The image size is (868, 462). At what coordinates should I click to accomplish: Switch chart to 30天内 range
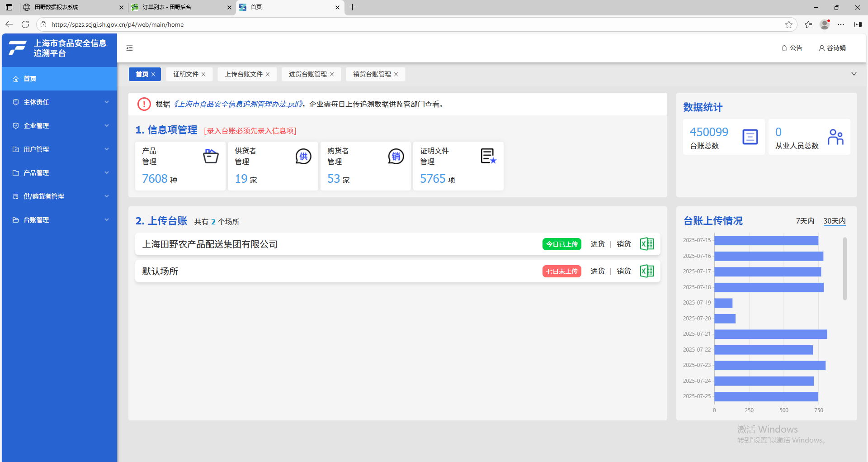834,221
